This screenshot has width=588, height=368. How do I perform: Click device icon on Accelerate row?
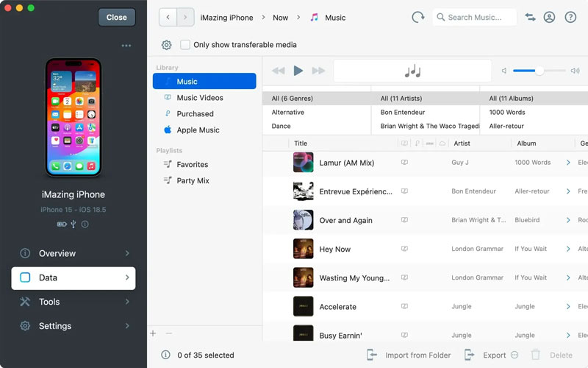click(404, 306)
